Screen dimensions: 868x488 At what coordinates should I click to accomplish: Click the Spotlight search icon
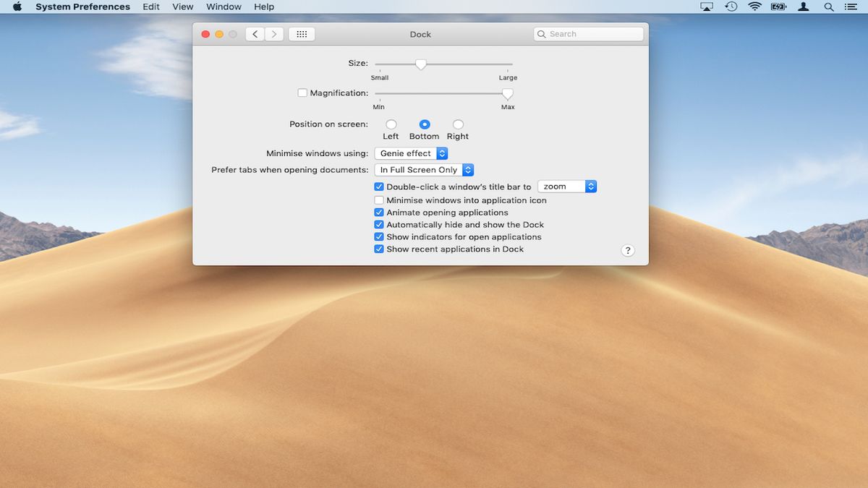tap(829, 7)
